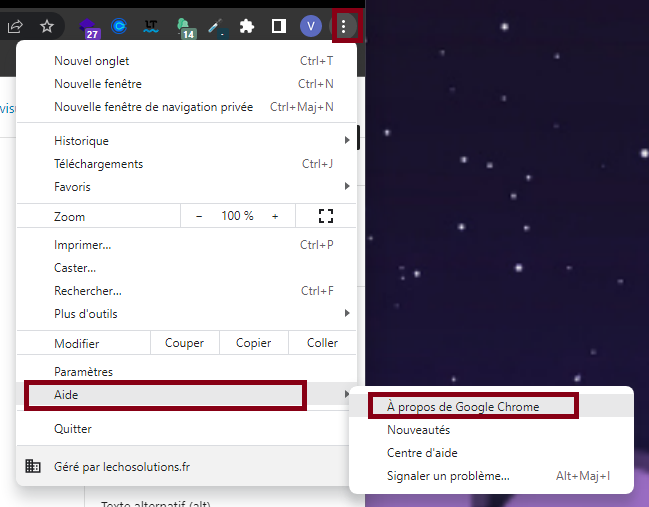Click the Copier button
649x507 pixels.
pyautogui.click(x=253, y=343)
